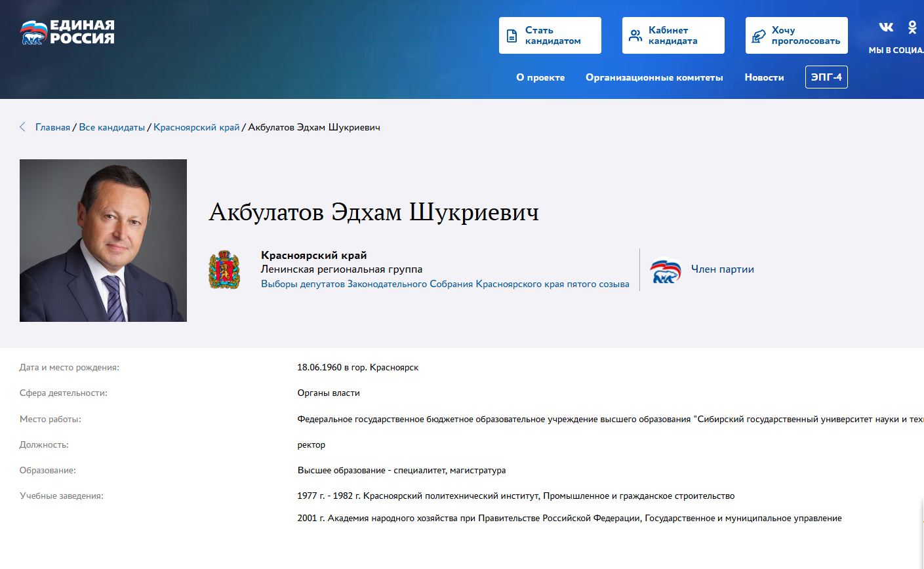Viewport: 924px width, 569px height.
Task: Go back using the breadcrumb left chevron
Action: point(23,127)
